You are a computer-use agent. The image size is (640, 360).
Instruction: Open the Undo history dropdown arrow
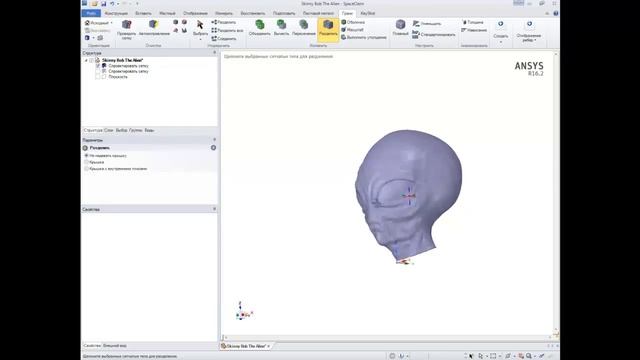click(118, 4)
